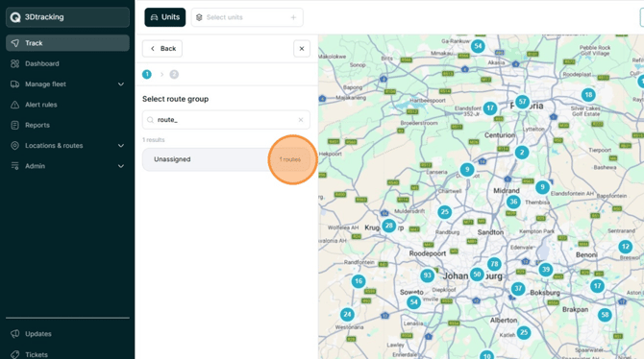Click the Track navigation arrow icon
644x359 pixels.
coord(14,43)
